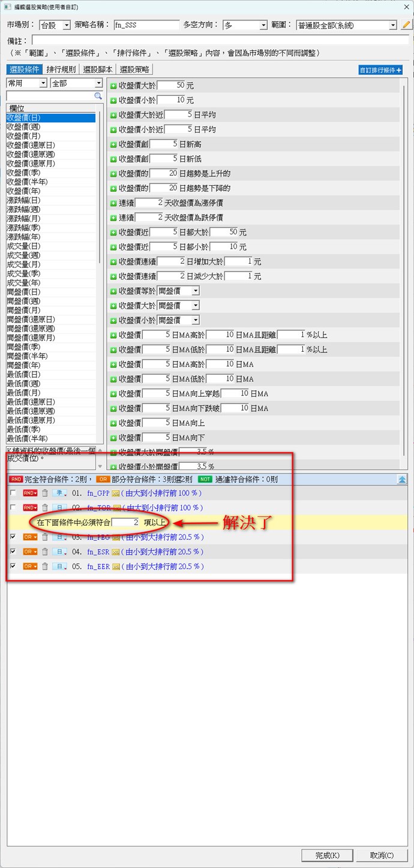Collapse the conditions panel with the up-arrow icon
The image size is (414, 868).
402,480
